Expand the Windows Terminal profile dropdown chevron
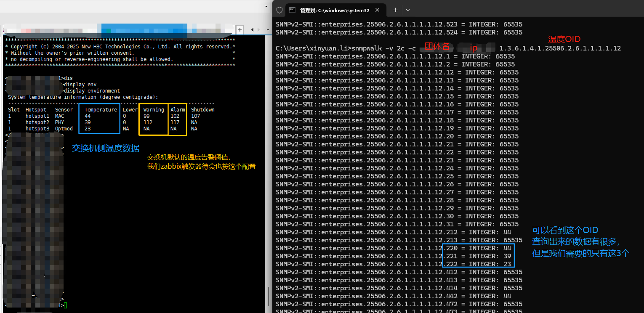The width and height of the screenshot is (644, 313). (x=407, y=10)
